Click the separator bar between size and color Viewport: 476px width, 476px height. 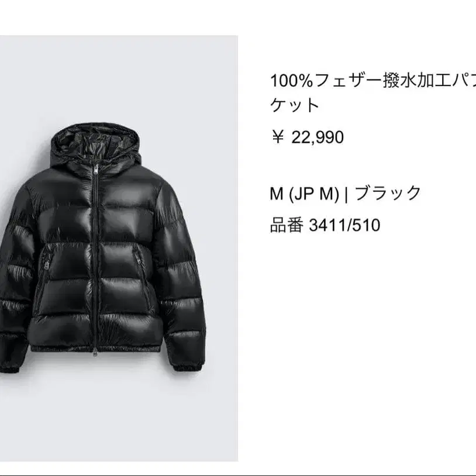tap(346, 194)
